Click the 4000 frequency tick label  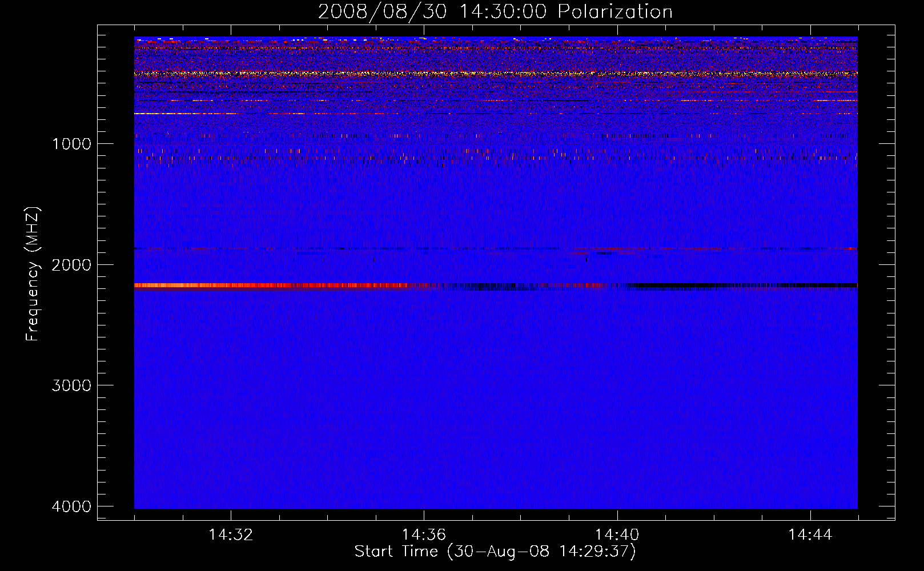coord(71,506)
